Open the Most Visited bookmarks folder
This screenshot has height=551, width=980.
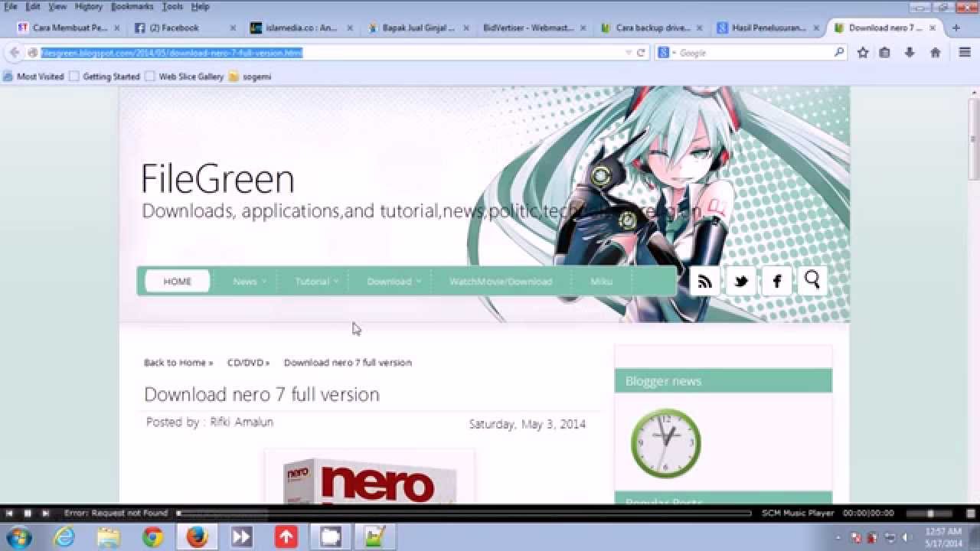[x=34, y=77]
